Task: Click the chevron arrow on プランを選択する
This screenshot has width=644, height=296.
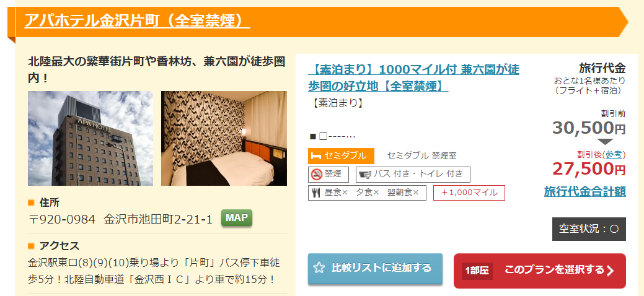Action: (611, 271)
